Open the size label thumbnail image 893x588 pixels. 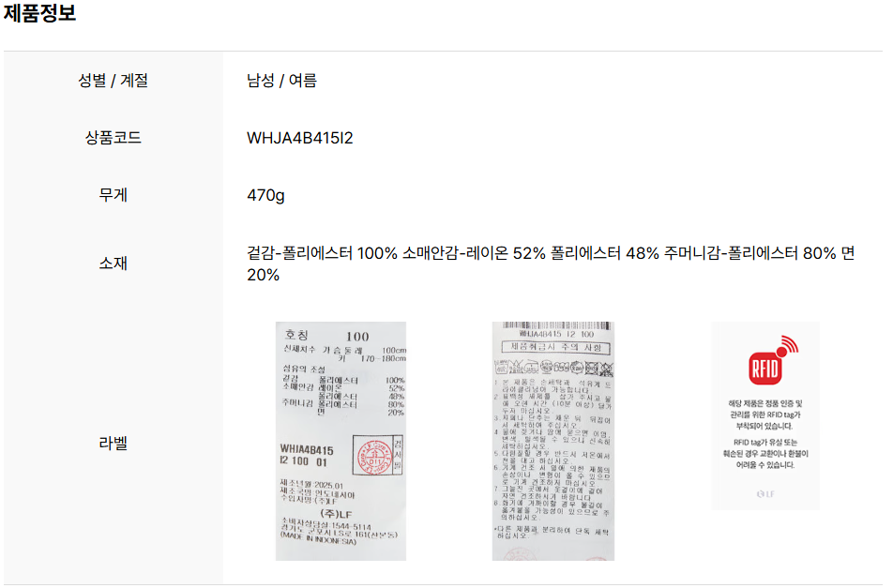(341, 441)
